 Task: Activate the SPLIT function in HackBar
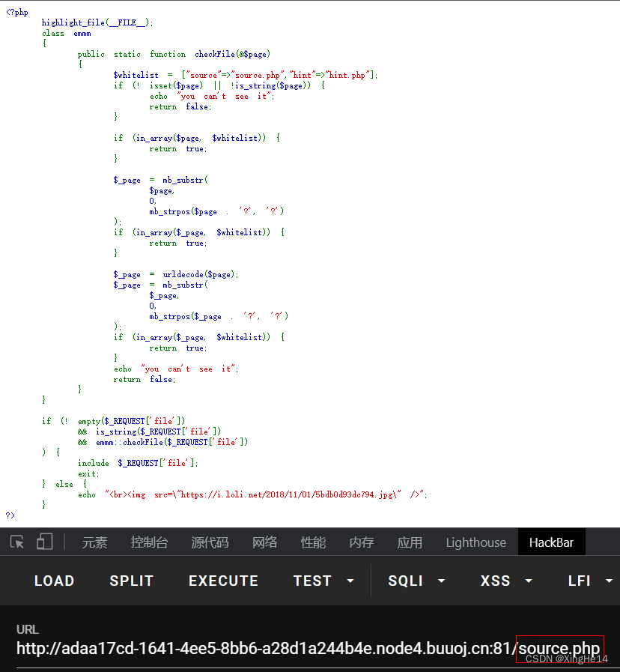131,581
